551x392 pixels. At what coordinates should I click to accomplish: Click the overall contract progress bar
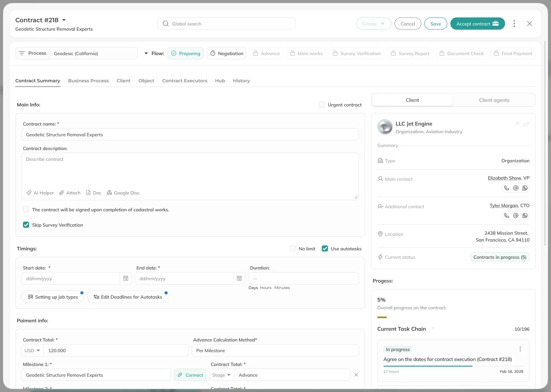[x=382, y=317]
